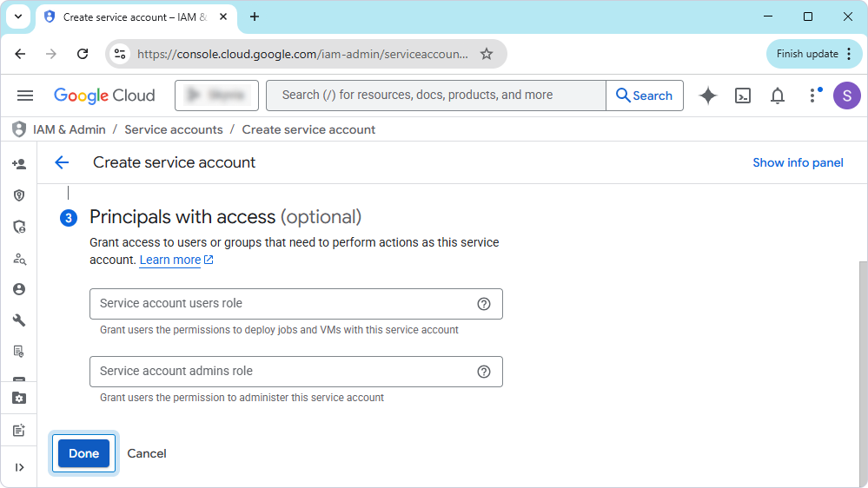Activate Cloud Shell terminal icon

(x=743, y=96)
